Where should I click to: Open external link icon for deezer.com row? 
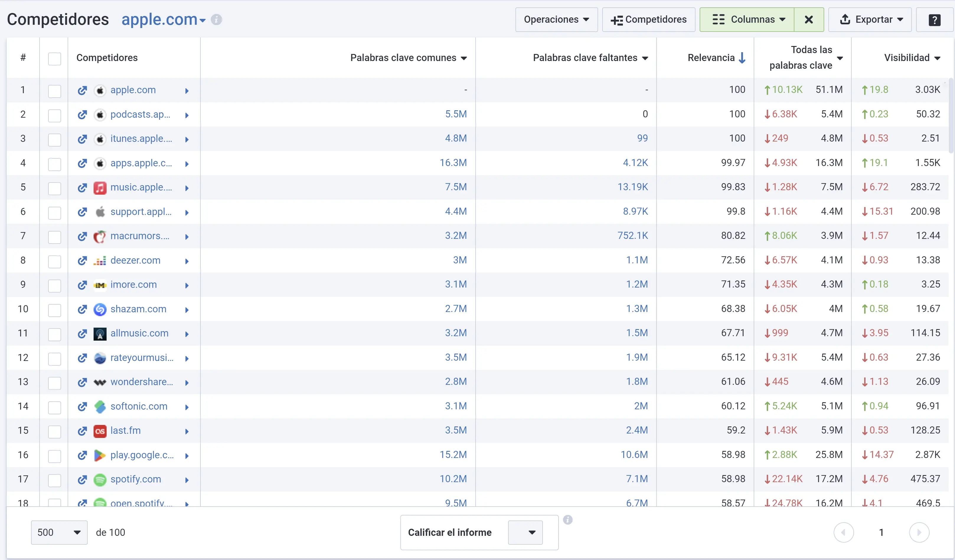(x=82, y=260)
